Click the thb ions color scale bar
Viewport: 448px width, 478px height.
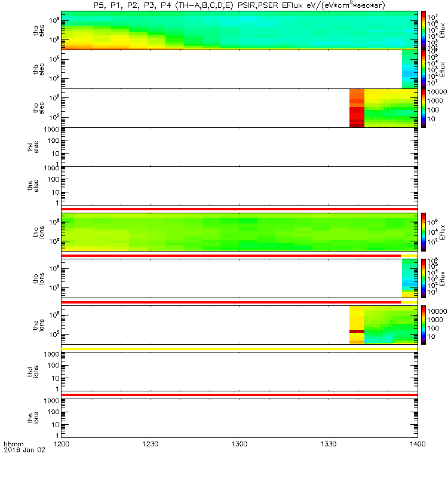(x=424, y=278)
